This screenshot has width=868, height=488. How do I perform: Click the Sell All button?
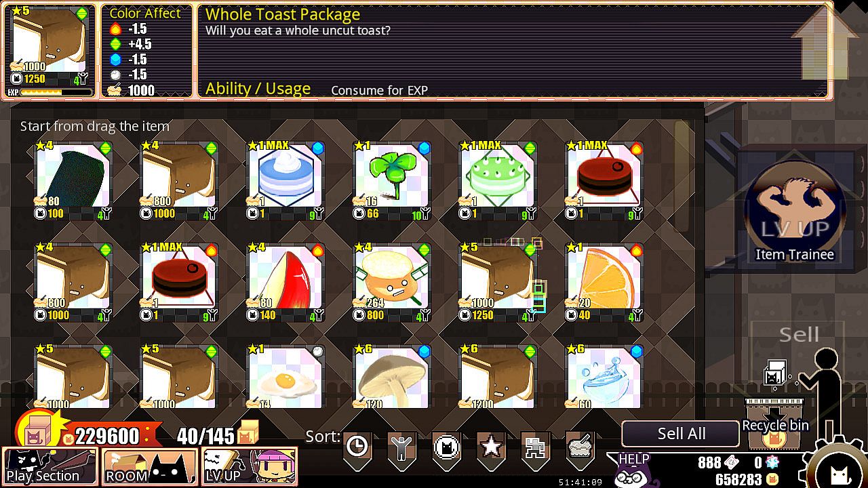click(681, 434)
